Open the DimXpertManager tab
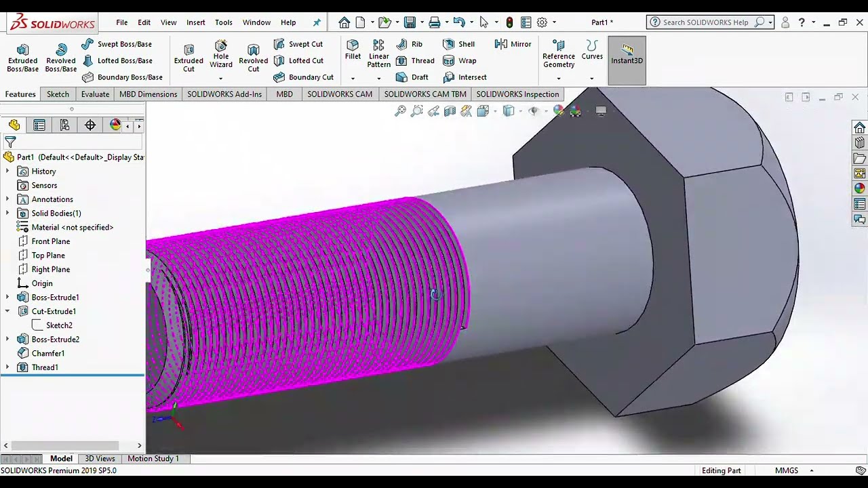Image resolution: width=868 pixels, height=488 pixels. [90, 125]
